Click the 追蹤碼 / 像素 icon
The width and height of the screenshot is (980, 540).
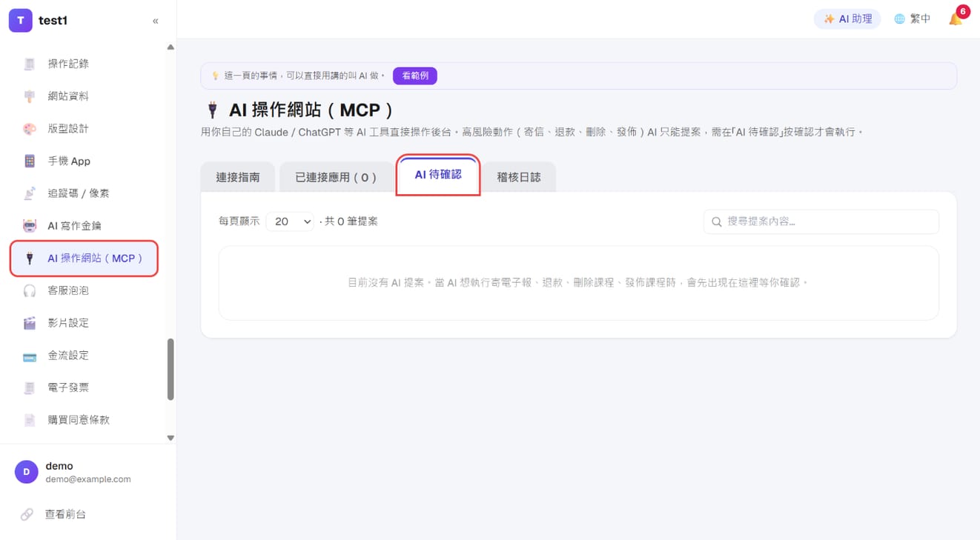click(30, 193)
